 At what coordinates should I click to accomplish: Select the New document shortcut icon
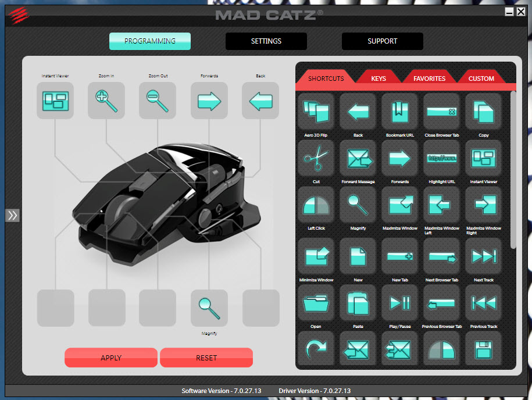(358, 256)
